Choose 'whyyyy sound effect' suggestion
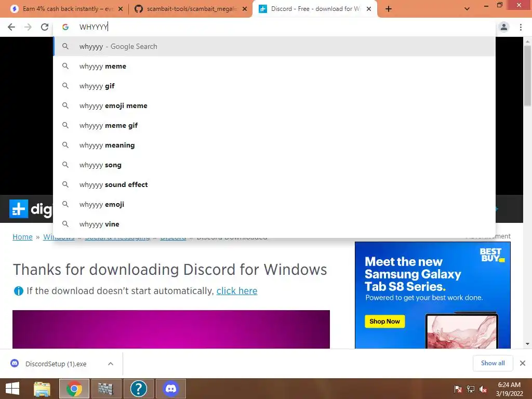The width and height of the screenshot is (532, 399). [x=274, y=184]
